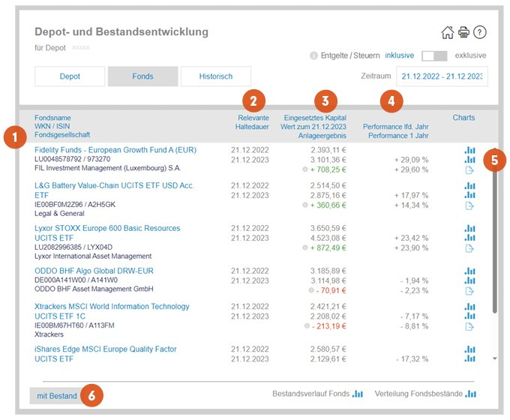Open second chart icon for Xtrackers ETF
The width and height of the screenshot is (510, 420).
point(469,316)
